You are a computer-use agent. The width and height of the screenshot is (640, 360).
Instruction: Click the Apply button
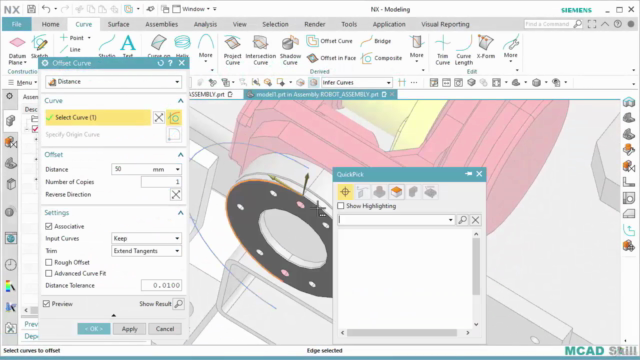click(129, 329)
